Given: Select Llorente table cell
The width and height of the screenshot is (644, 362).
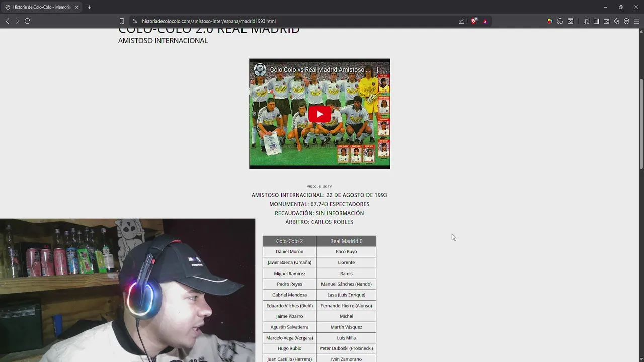Looking at the screenshot, I should (x=346, y=262).
